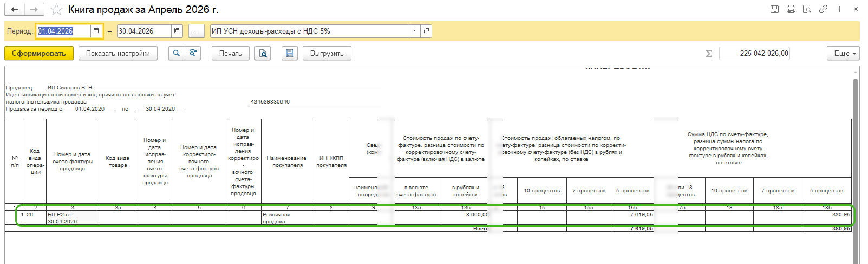Click the find next magnifier icon
The height and width of the screenshot is (264, 868).
(x=193, y=53)
